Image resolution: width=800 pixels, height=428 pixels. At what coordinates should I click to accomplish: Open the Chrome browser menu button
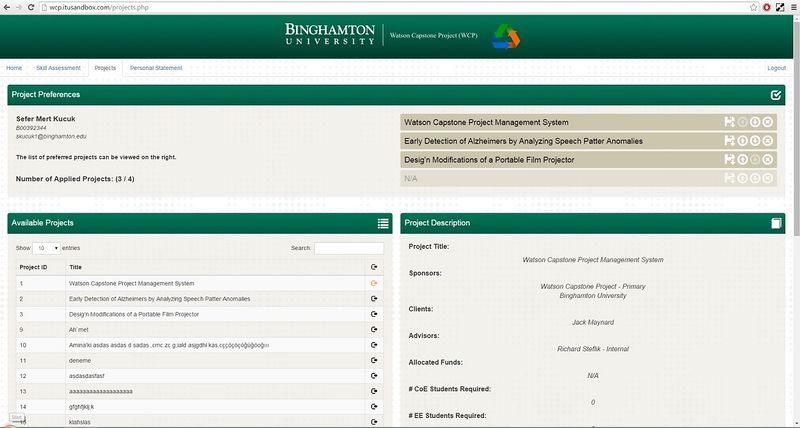click(x=790, y=6)
